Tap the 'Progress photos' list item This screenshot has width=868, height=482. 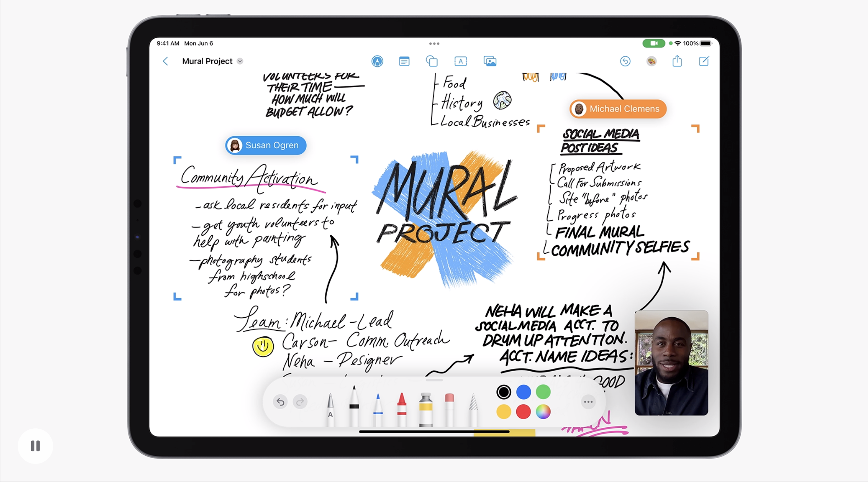click(596, 214)
